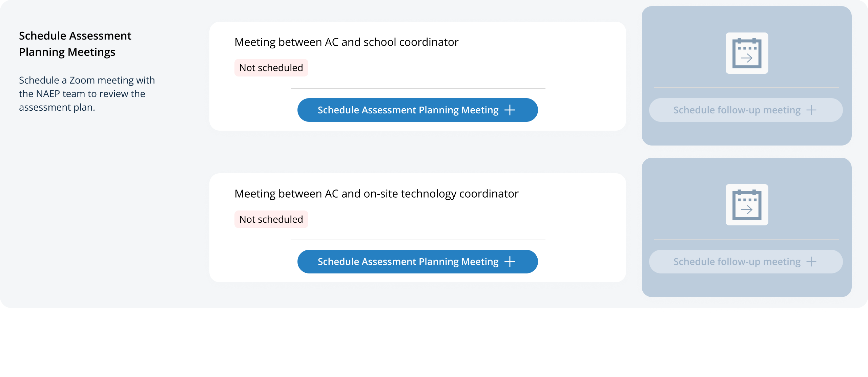Click calendar icon beside school coordinator meeting

(747, 53)
